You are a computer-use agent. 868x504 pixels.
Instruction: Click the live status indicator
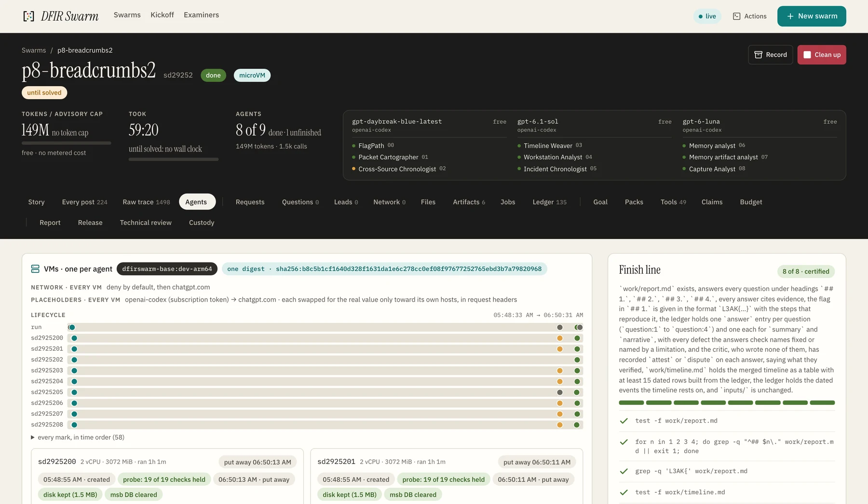click(x=707, y=16)
